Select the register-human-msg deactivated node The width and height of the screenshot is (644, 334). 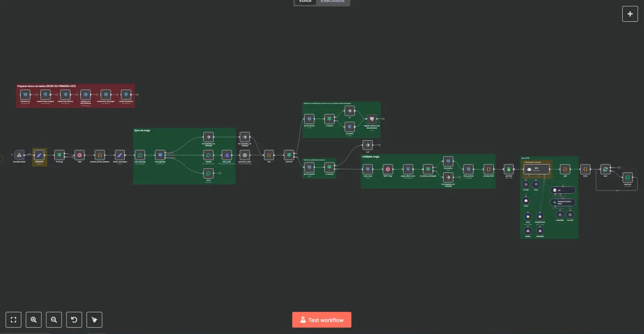click(x=372, y=119)
